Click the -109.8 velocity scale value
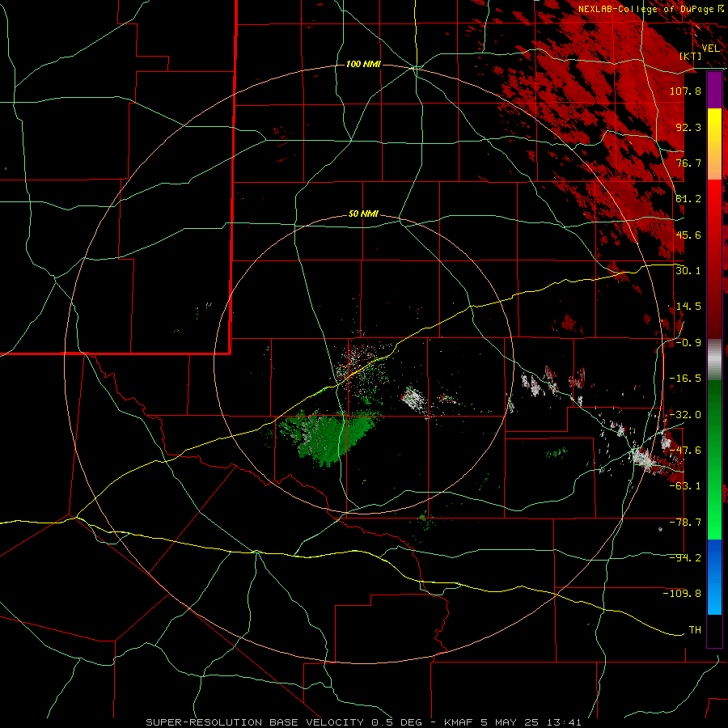Viewport: 728px width, 728px height. pos(682,594)
